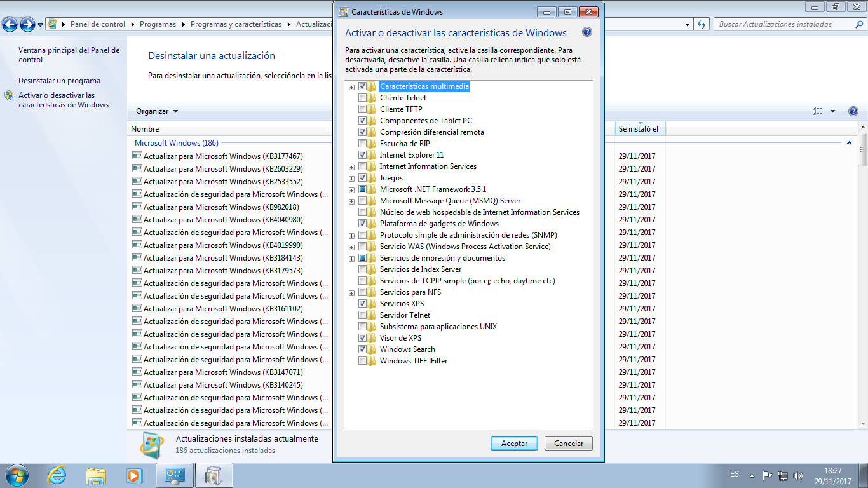Collapse the Microsoft Windows (186) group
Screen dimensions: 868x488
[850, 143]
